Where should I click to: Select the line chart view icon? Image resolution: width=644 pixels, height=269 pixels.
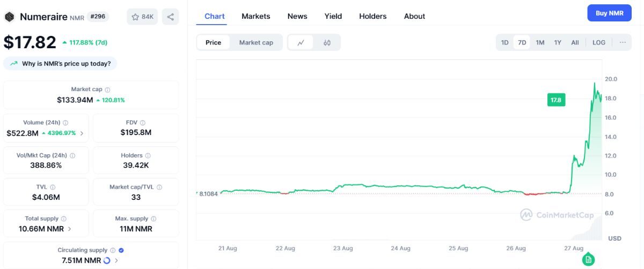tap(301, 42)
